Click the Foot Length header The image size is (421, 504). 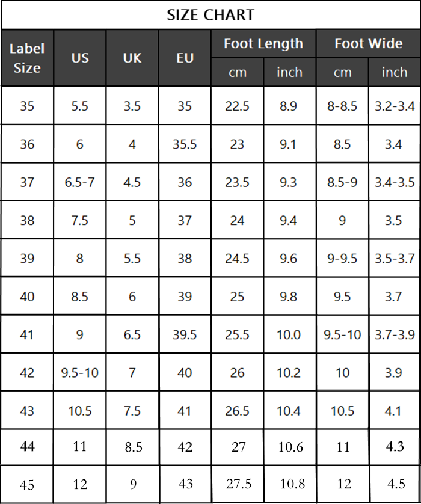point(263,44)
